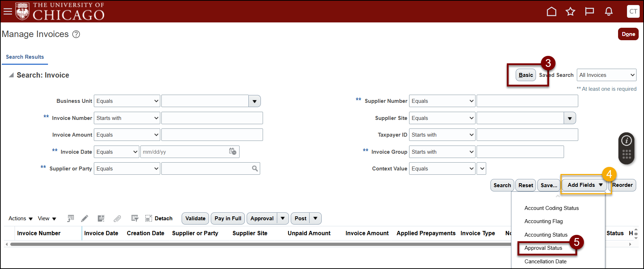The height and width of the screenshot is (269, 644).
Task: Click the Search button
Action: (502, 185)
